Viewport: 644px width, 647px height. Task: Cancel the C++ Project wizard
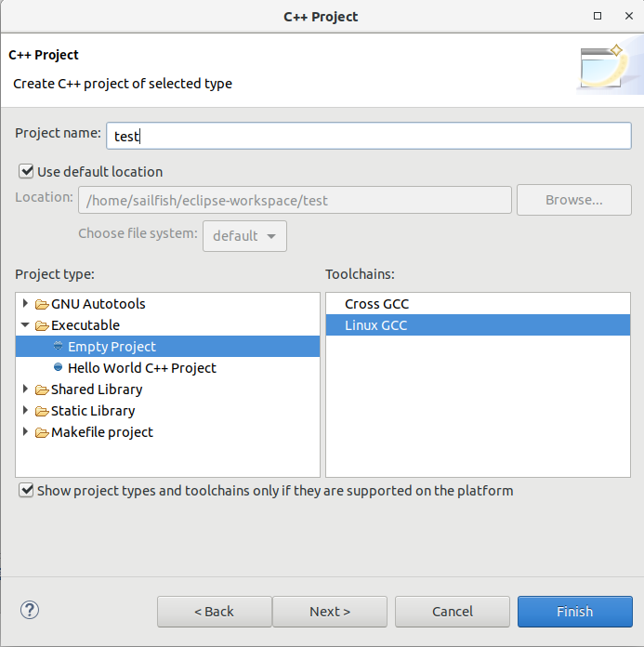point(452,612)
